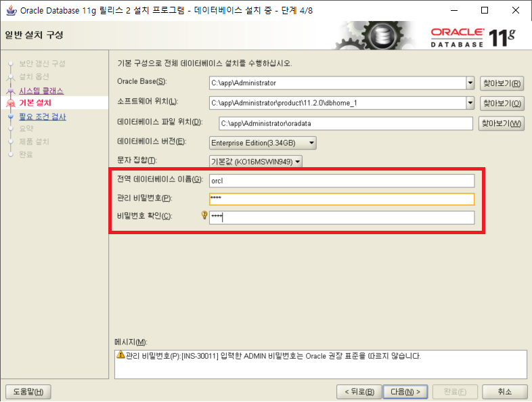Click the Java installer icon in title bar
Screen dimensions: 532x402
pos(12,10)
